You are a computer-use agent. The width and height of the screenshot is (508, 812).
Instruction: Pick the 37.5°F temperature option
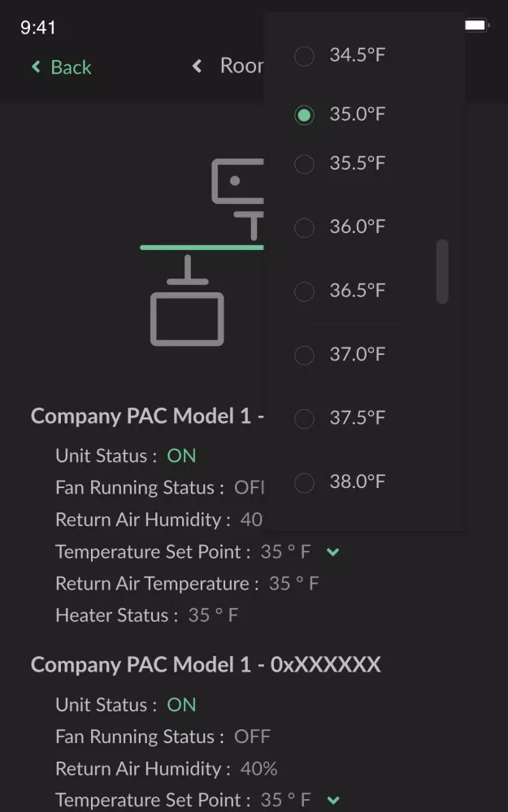[339, 418]
